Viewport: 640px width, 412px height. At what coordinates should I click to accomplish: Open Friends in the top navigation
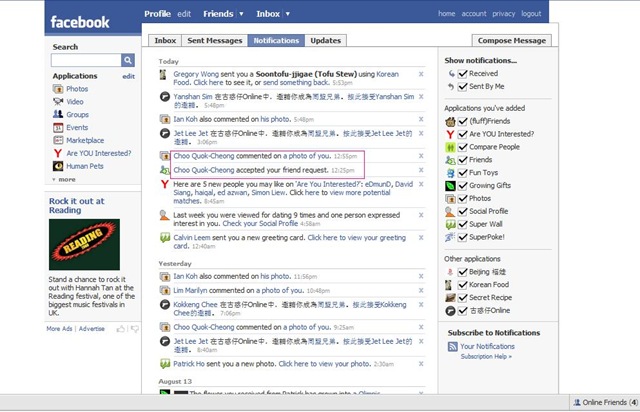(x=218, y=14)
